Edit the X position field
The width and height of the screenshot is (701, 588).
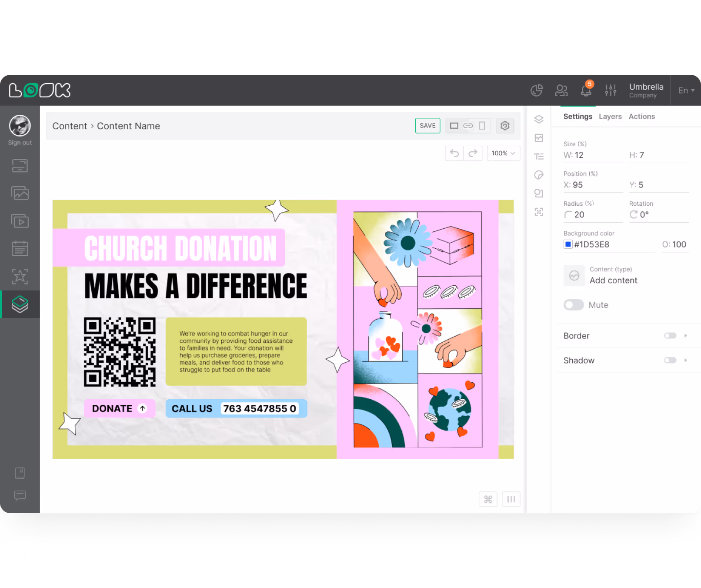click(593, 185)
